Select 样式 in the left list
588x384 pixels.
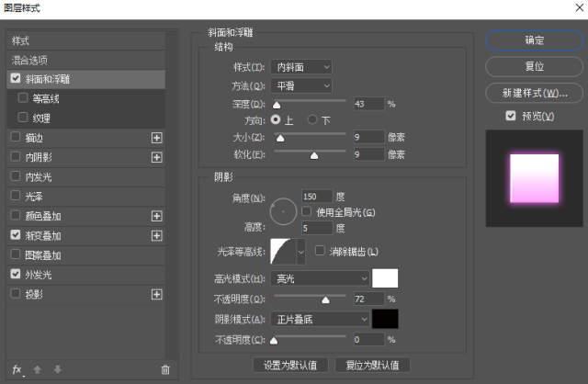tap(85, 40)
